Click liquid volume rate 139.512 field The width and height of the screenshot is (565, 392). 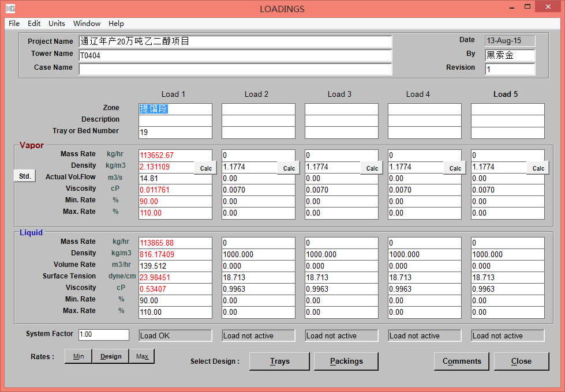tap(175, 266)
